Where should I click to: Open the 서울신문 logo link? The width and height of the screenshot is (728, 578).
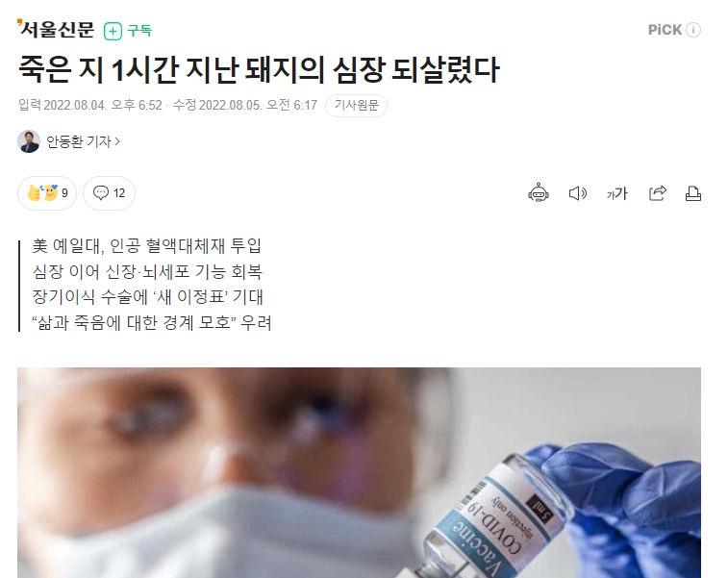click(56, 30)
